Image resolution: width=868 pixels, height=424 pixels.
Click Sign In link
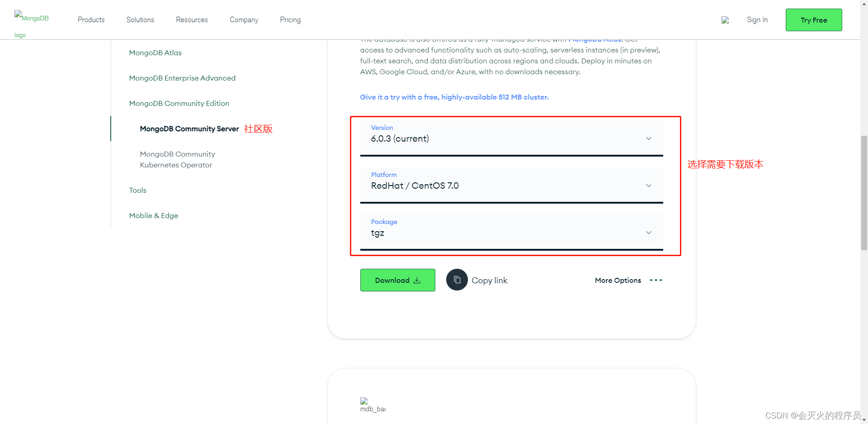coord(757,20)
